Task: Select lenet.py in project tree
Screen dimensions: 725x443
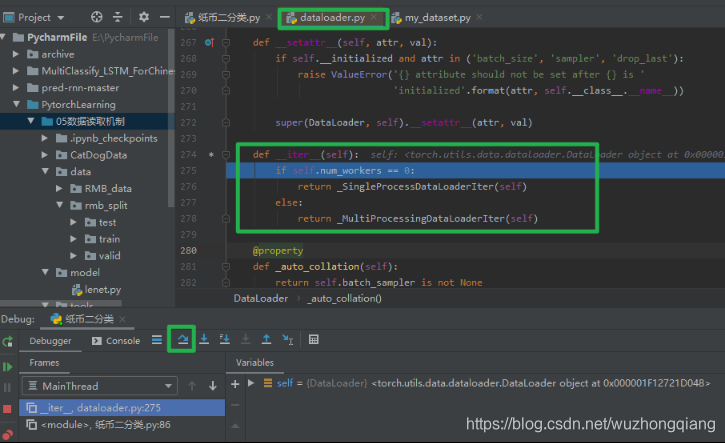Action: [x=96, y=290]
